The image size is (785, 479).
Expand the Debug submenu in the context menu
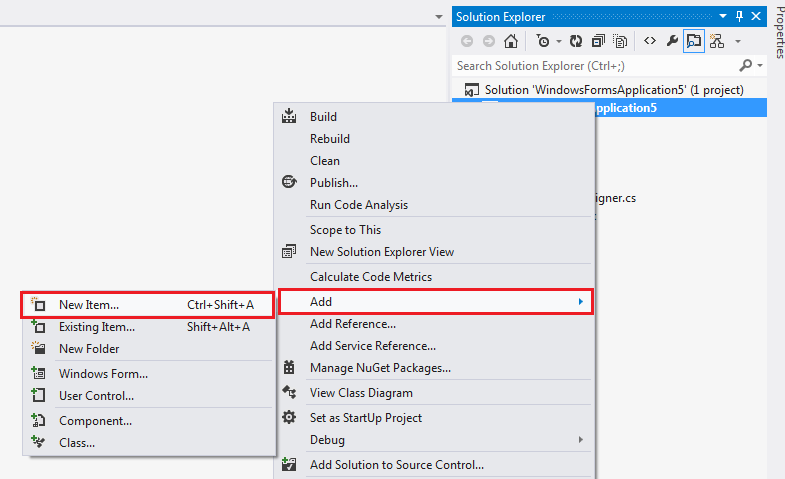[x=580, y=440]
